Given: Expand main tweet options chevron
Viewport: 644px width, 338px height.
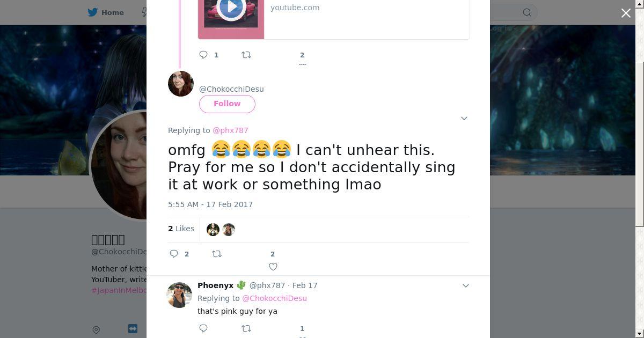Looking at the screenshot, I should (x=464, y=118).
